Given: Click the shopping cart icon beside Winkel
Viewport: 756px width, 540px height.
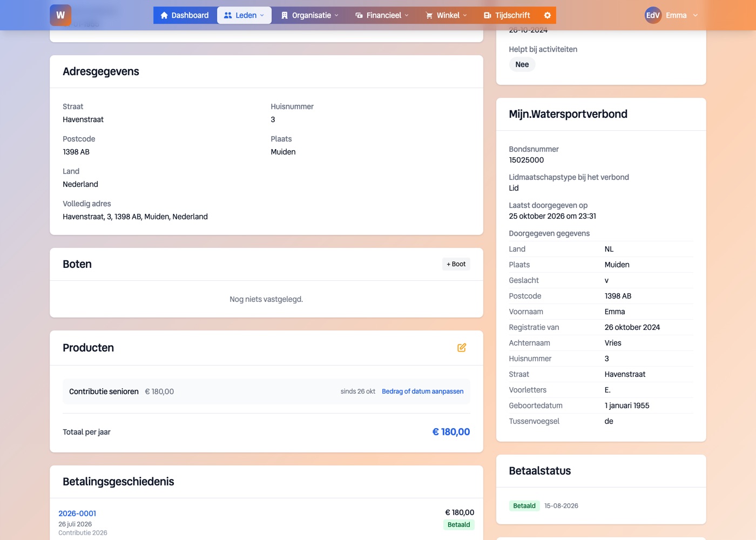Looking at the screenshot, I should pos(429,15).
